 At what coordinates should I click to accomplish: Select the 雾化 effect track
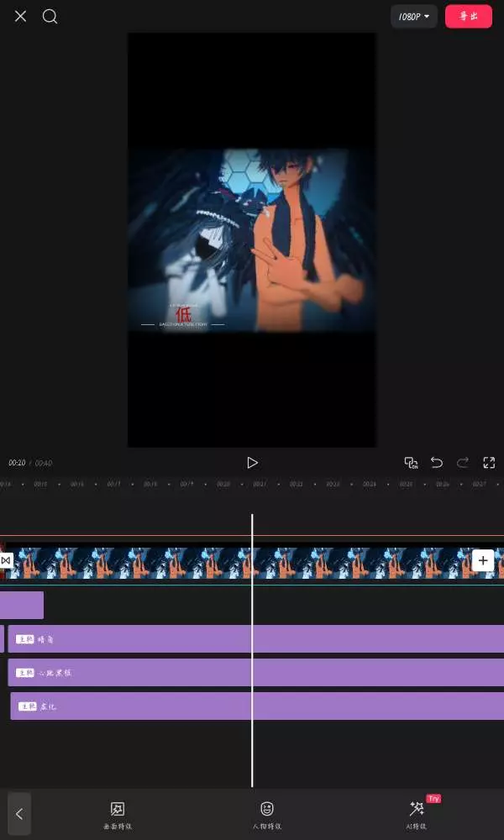(257, 706)
